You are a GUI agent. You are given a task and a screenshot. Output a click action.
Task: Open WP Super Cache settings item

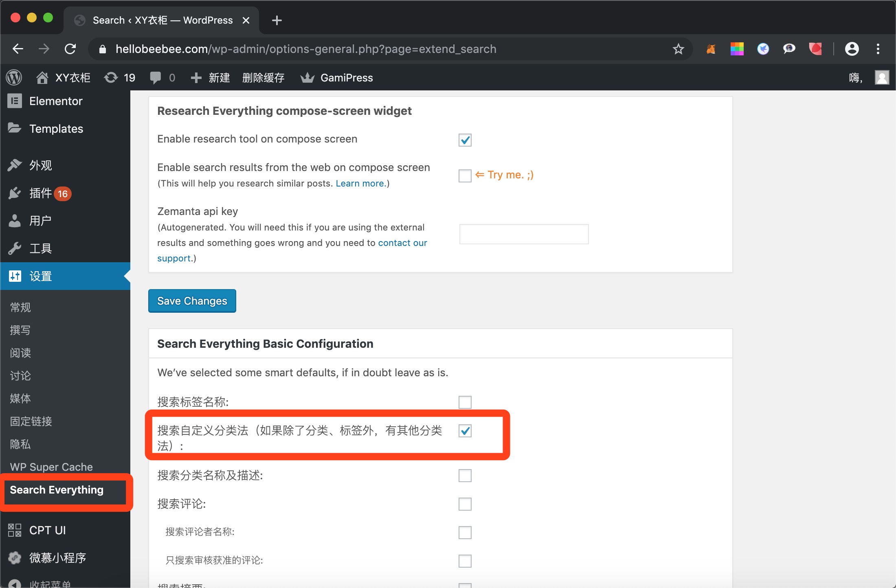click(x=51, y=467)
